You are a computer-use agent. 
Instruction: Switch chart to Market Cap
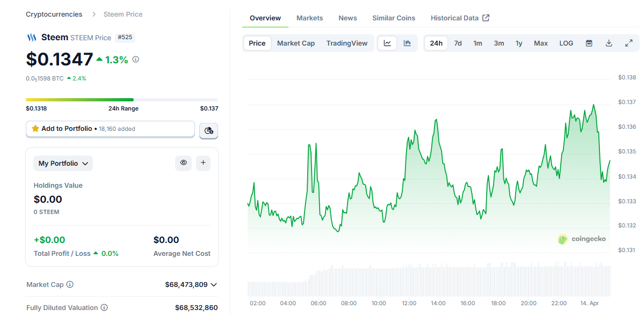point(296,43)
